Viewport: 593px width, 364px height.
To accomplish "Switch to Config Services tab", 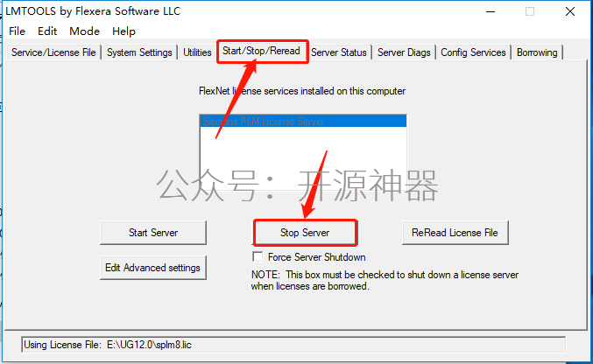I will [473, 52].
